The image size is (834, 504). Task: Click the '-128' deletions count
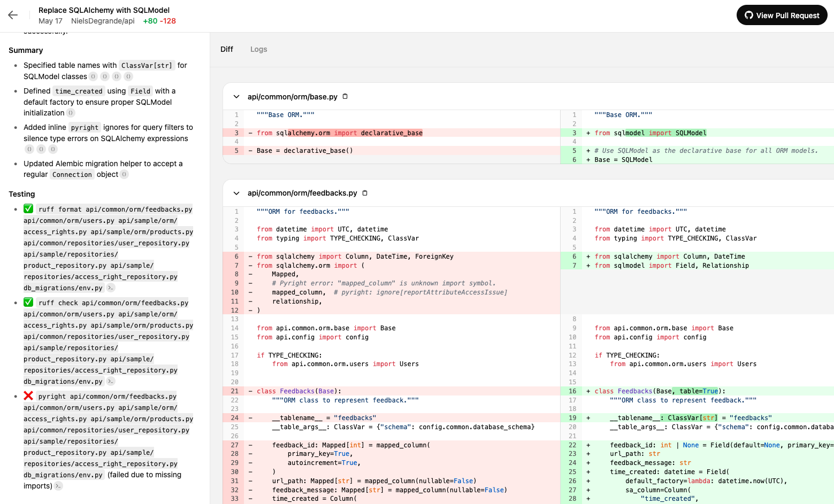click(x=168, y=21)
